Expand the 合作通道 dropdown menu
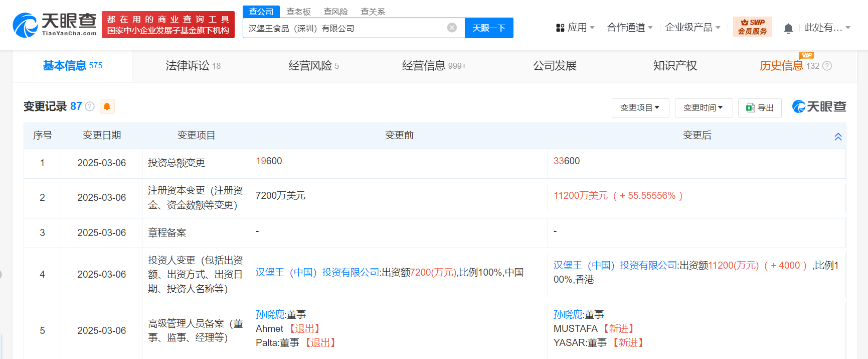The height and width of the screenshot is (359, 868). click(x=629, y=28)
